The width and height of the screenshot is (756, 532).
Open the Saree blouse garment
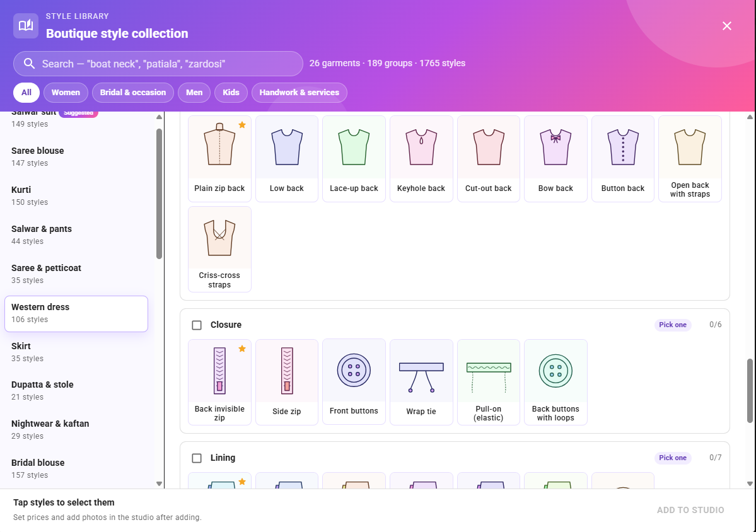click(x=76, y=156)
